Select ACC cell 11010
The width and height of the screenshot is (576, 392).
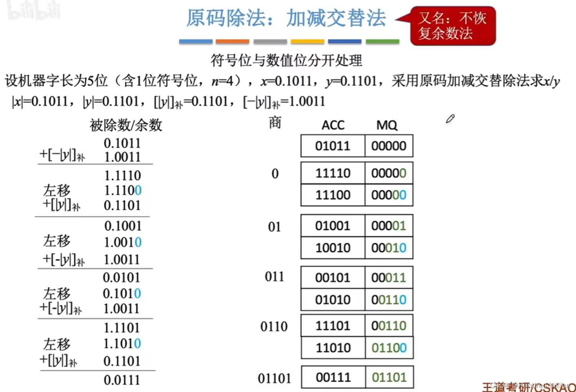[x=333, y=347]
